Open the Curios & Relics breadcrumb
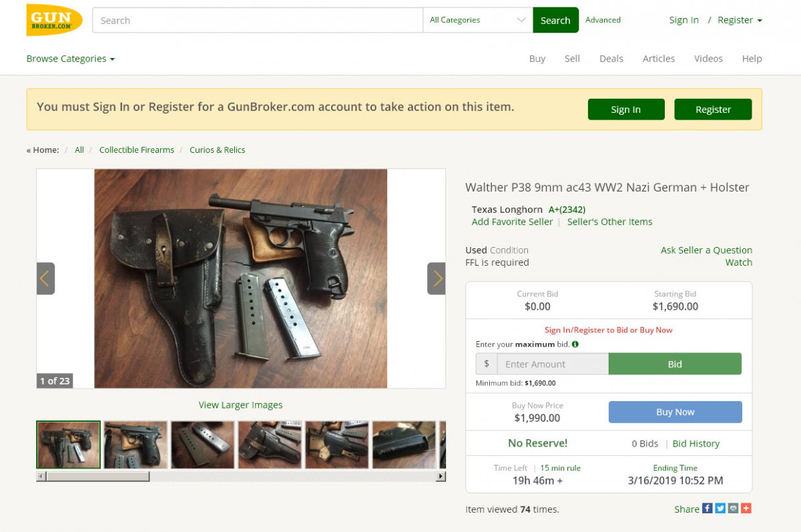This screenshot has width=801, height=532. pos(218,150)
